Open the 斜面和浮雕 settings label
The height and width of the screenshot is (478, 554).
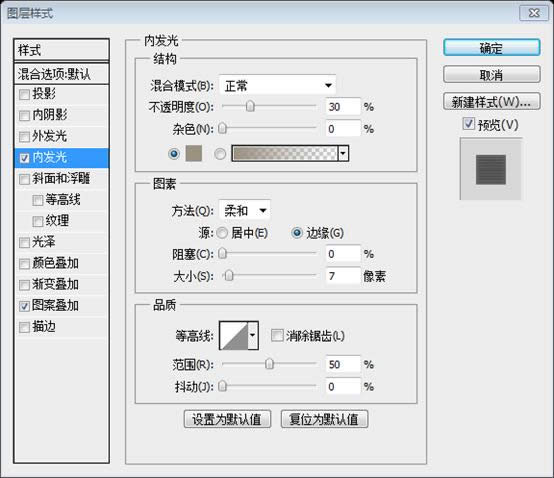[61, 178]
